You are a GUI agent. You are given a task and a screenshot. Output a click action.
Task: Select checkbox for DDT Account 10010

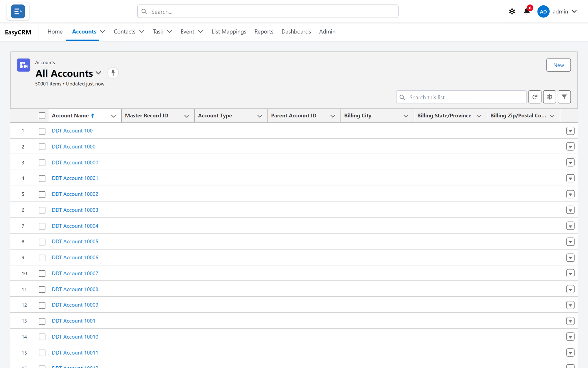[42, 337]
